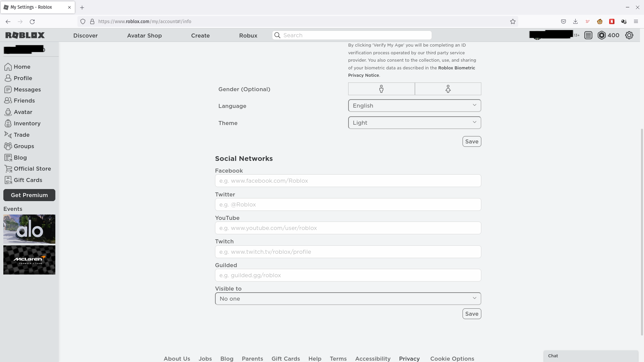Image resolution: width=644 pixels, height=362 pixels.
Task: Open the Robux balance icon
Action: (x=601, y=35)
